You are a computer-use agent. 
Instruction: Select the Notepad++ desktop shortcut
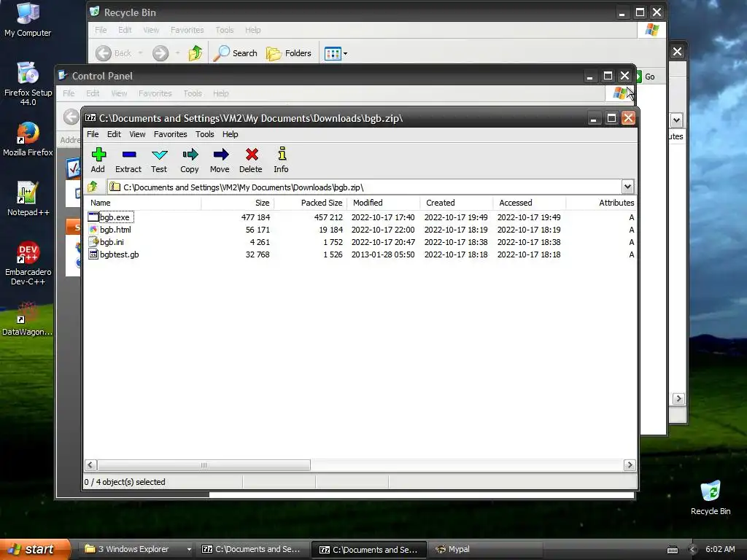[x=28, y=199]
